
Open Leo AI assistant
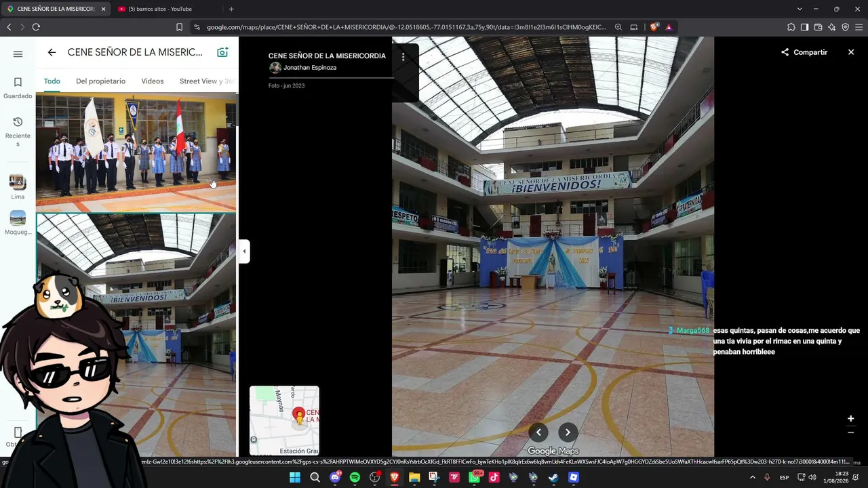click(x=831, y=27)
